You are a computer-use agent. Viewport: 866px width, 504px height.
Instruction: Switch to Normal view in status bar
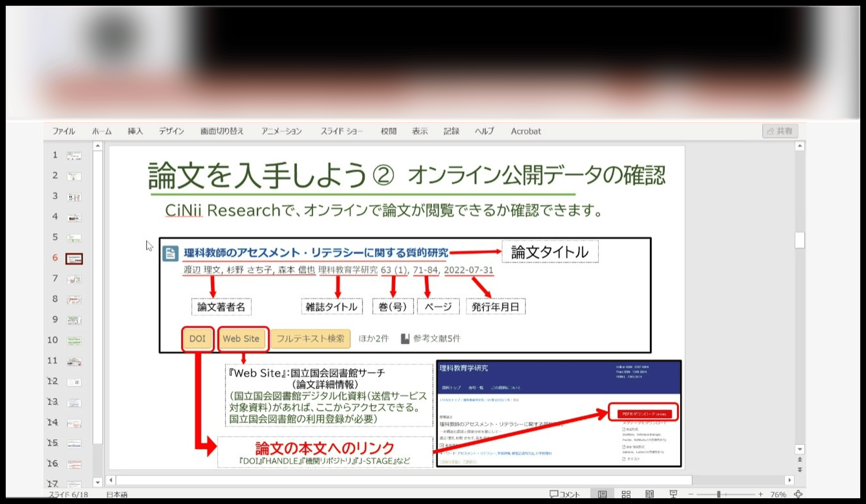[602, 494]
